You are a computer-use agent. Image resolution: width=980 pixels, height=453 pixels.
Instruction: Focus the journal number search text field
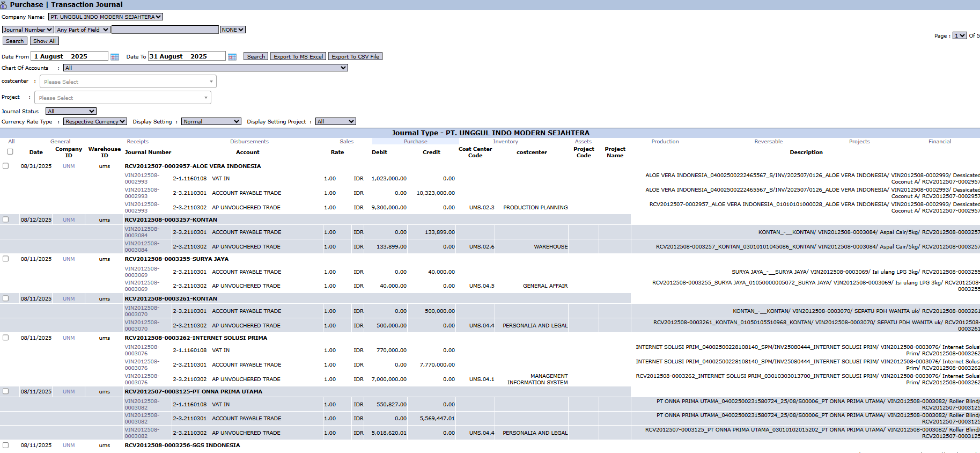(165, 30)
